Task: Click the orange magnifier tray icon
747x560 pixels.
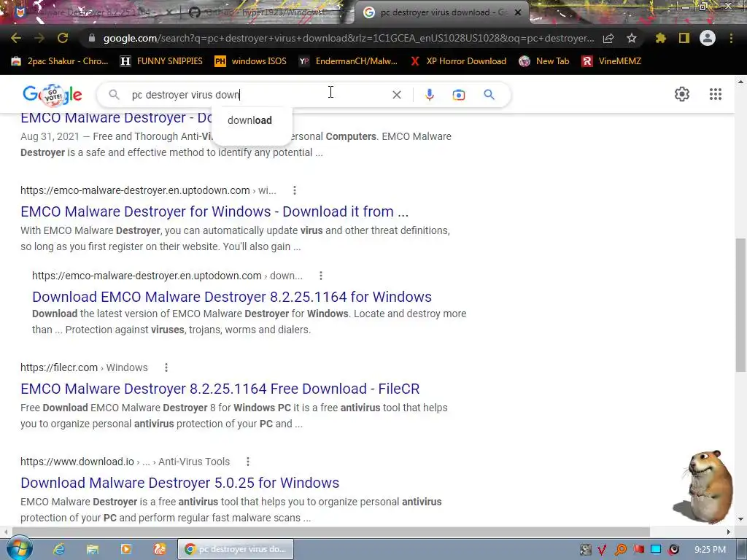Action: 620,550
